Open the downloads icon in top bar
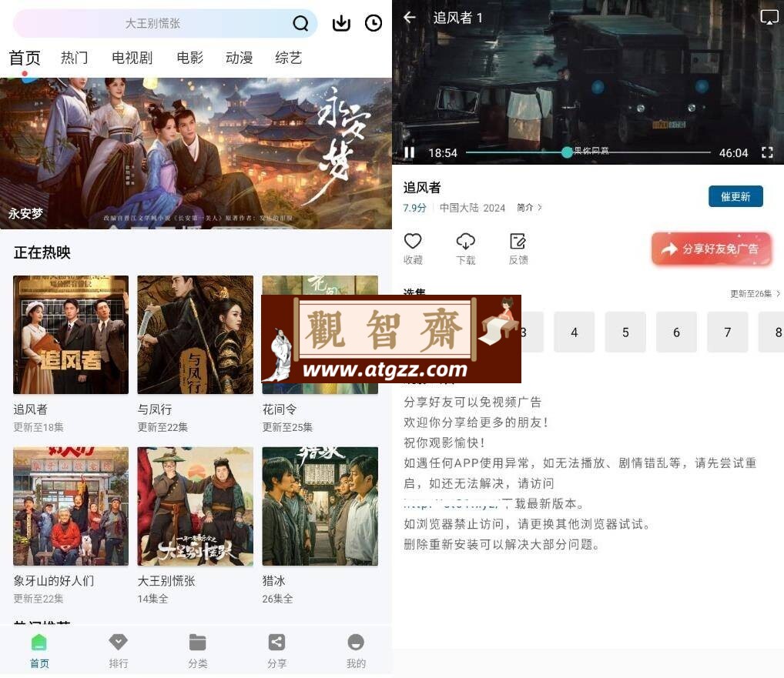Viewport: 784px width, 678px height. [341, 23]
